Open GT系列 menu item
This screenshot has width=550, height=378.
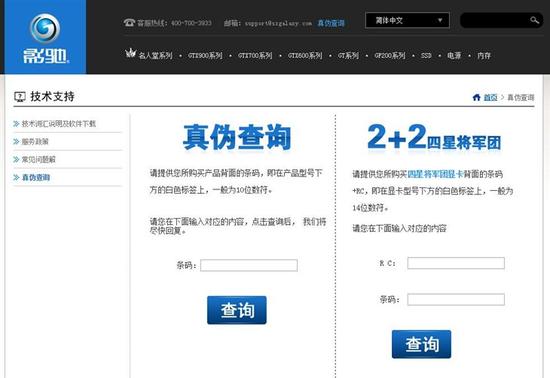[x=348, y=55]
